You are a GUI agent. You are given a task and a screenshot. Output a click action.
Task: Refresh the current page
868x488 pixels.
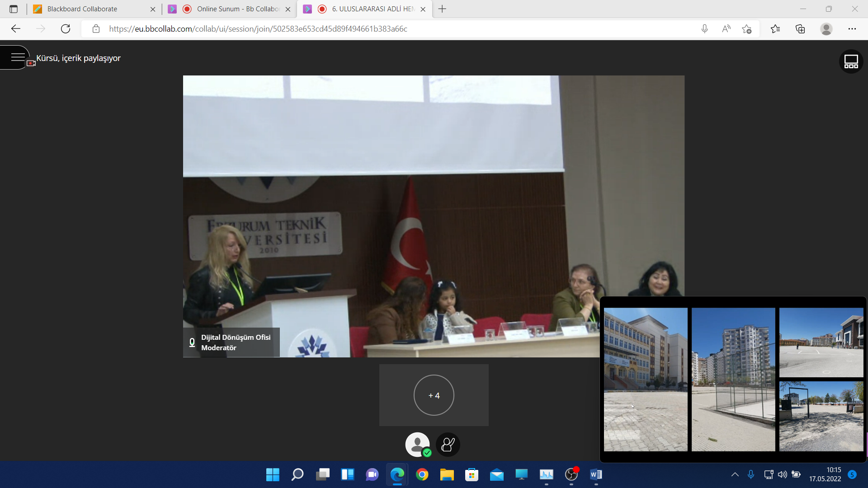click(66, 29)
